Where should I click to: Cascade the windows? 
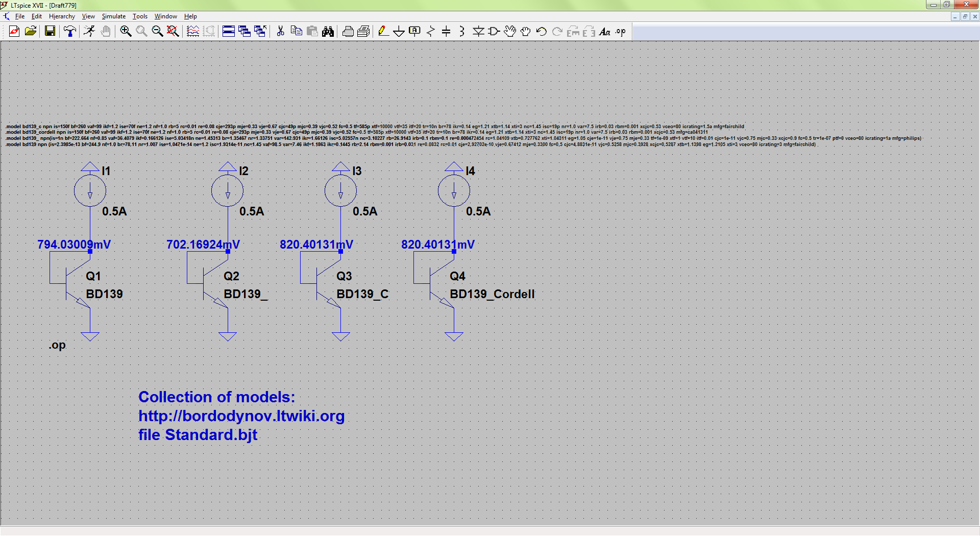pos(244,32)
